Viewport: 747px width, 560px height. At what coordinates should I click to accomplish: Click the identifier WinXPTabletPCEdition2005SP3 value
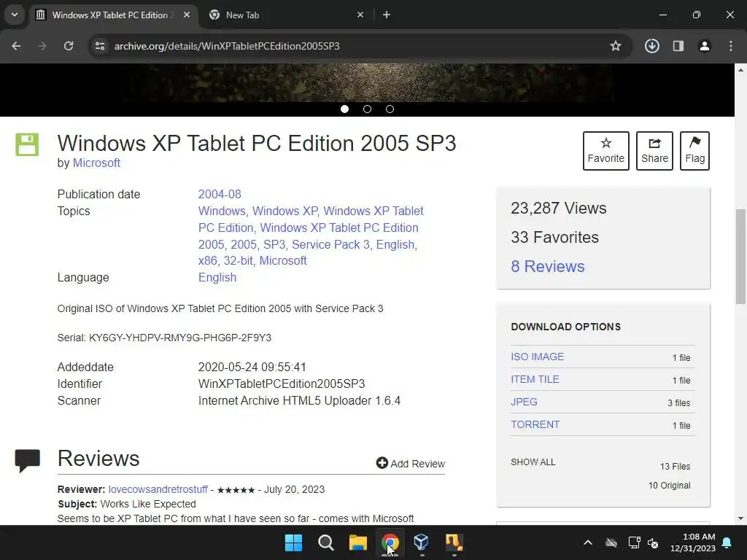tap(282, 384)
